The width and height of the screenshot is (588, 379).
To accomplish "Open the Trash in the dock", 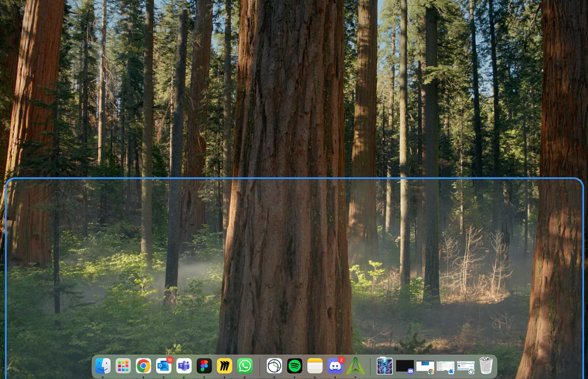I will pos(486,366).
